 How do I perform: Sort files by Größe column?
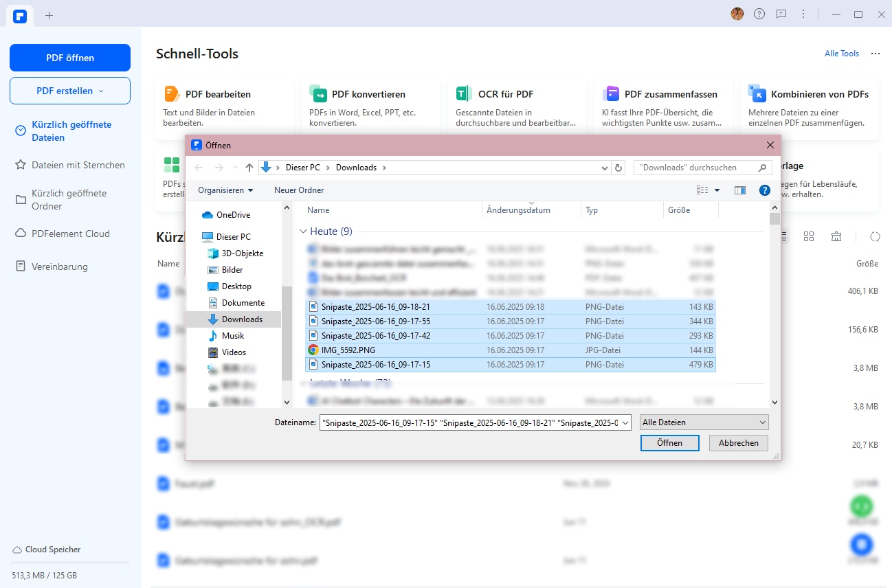[679, 210]
